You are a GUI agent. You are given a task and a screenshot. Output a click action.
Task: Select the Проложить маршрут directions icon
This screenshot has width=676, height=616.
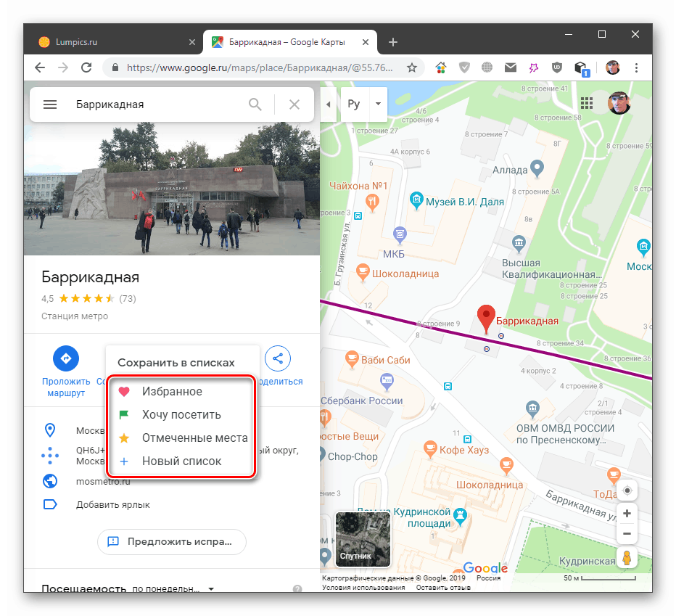65,358
